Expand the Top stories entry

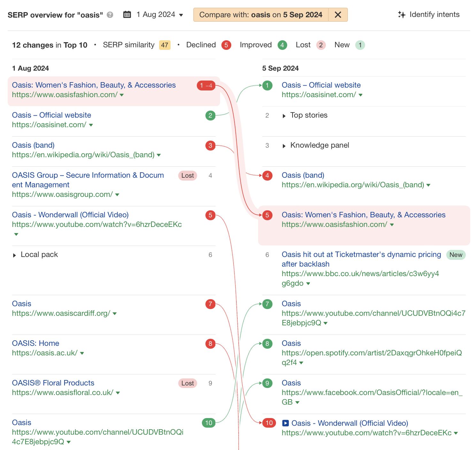click(284, 116)
